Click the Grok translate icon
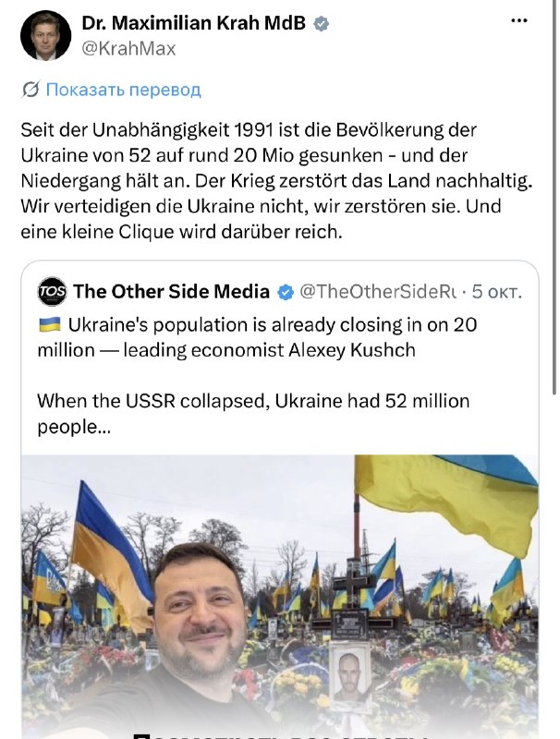Viewport: 560px width, 739px height. 30,89
